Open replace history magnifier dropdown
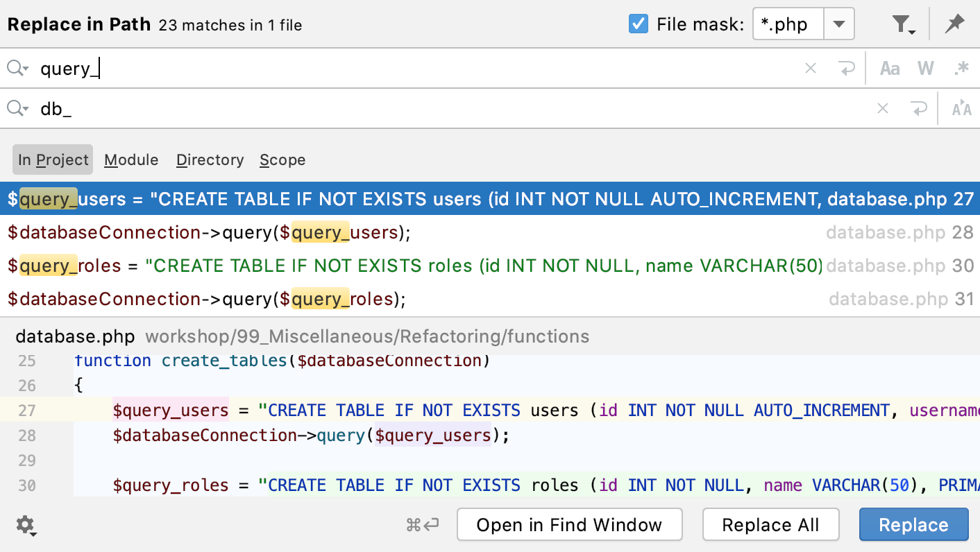This screenshot has height=552, width=980. coord(18,108)
